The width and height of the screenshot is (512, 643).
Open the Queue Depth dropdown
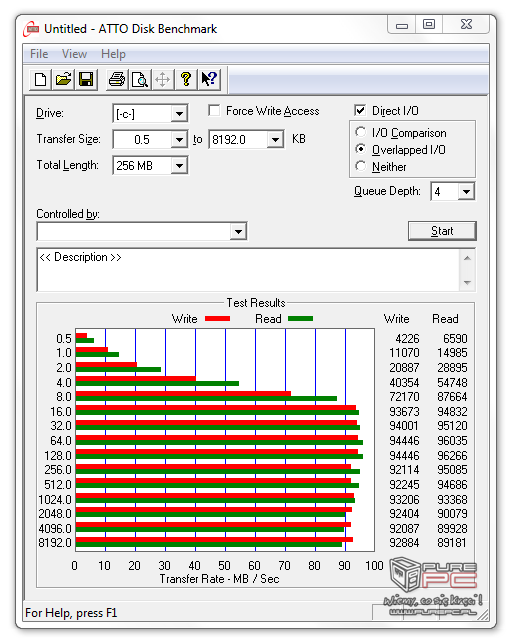tap(466, 192)
